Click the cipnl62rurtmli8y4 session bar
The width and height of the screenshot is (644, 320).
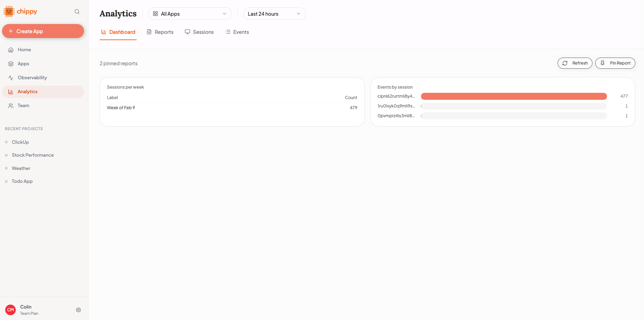[x=514, y=96]
